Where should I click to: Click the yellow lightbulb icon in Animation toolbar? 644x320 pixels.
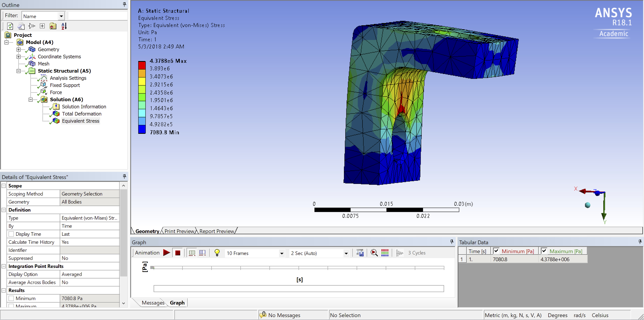click(217, 253)
